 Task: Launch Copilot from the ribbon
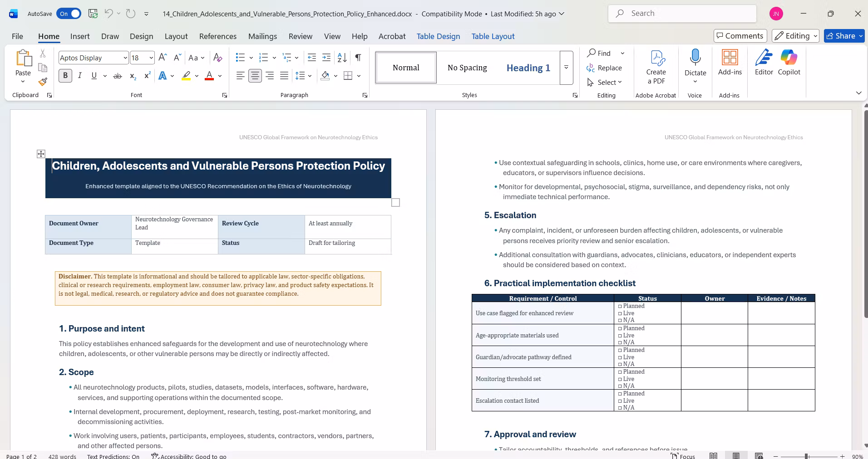pyautogui.click(x=789, y=62)
